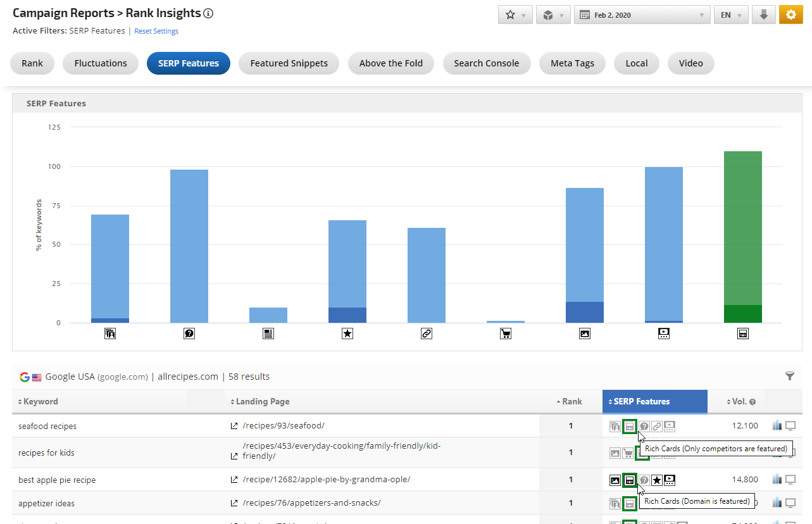The width and height of the screenshot is (812, 524).
Task: Click the shopping cart icon under the chart
Action: [x=506, y=334]
